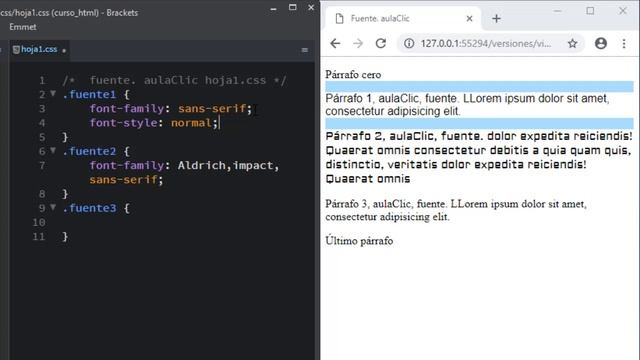This screenshot has height=360, width=640.
Task: Collapse the .fuente2 rule fold arrow
Action: click(x=53, y=151)
